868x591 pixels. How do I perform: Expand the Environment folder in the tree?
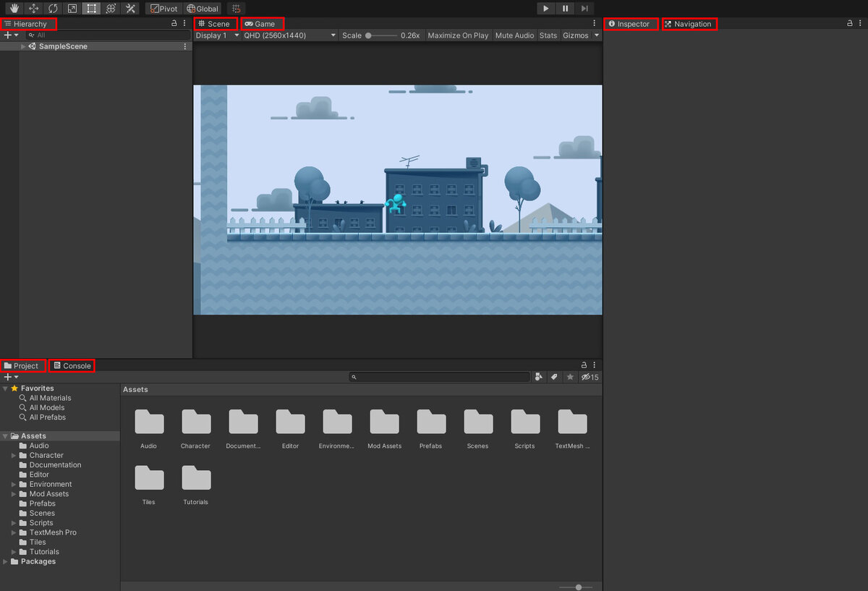click(x=14, y=484)
